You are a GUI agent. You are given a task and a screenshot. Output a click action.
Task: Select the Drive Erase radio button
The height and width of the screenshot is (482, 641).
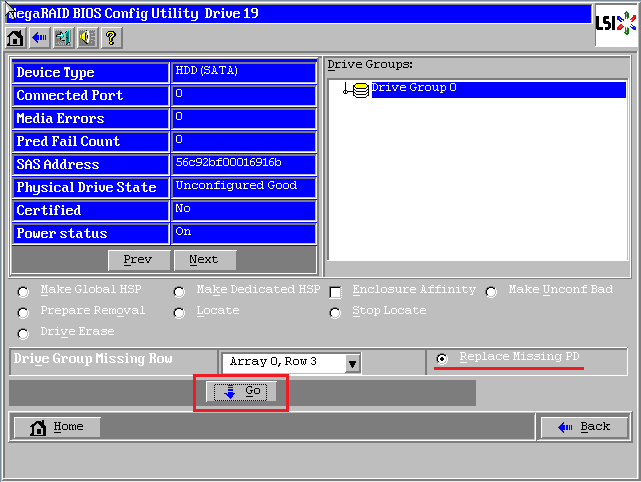point(24,334)
